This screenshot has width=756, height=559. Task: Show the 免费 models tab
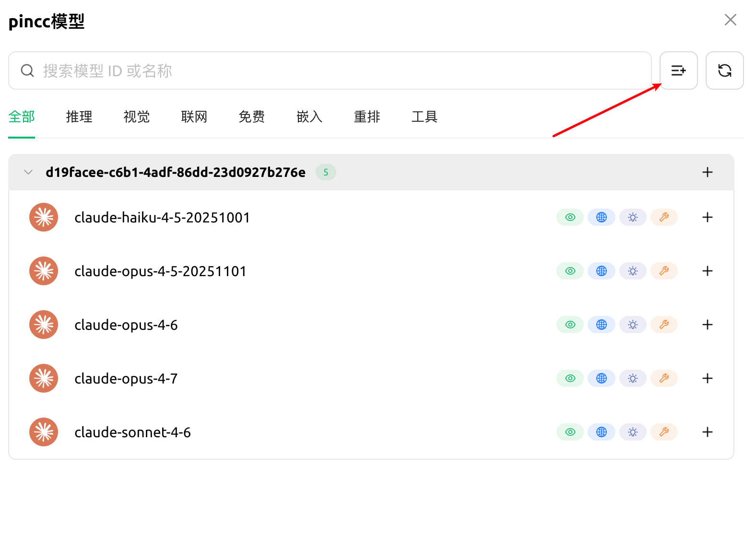[x=252, y=116]
